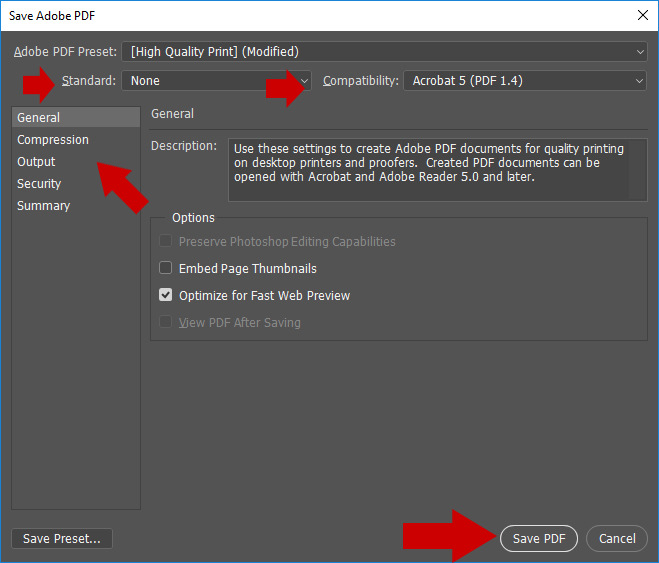Click the 'Save Adobe PDF' title text
659x563 pixels.
pos(52,16)
